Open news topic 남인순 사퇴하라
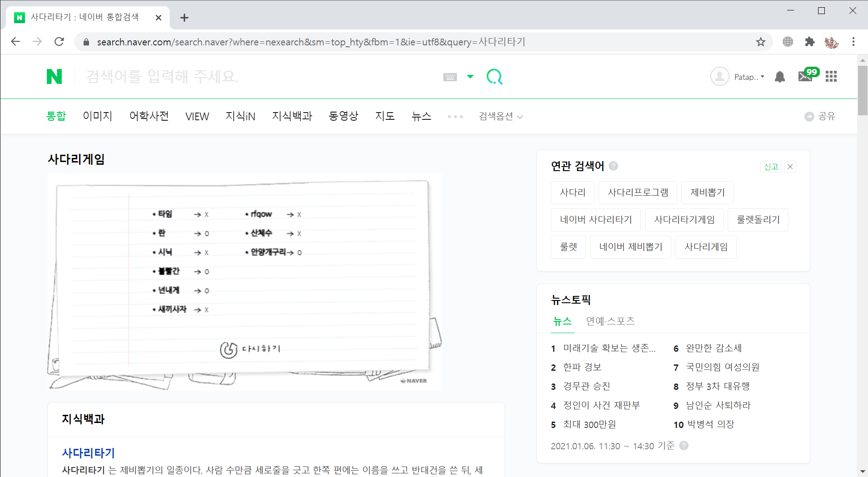Image resolution: width=868 pixels, height=477 pixels. (x=718, y=405)
